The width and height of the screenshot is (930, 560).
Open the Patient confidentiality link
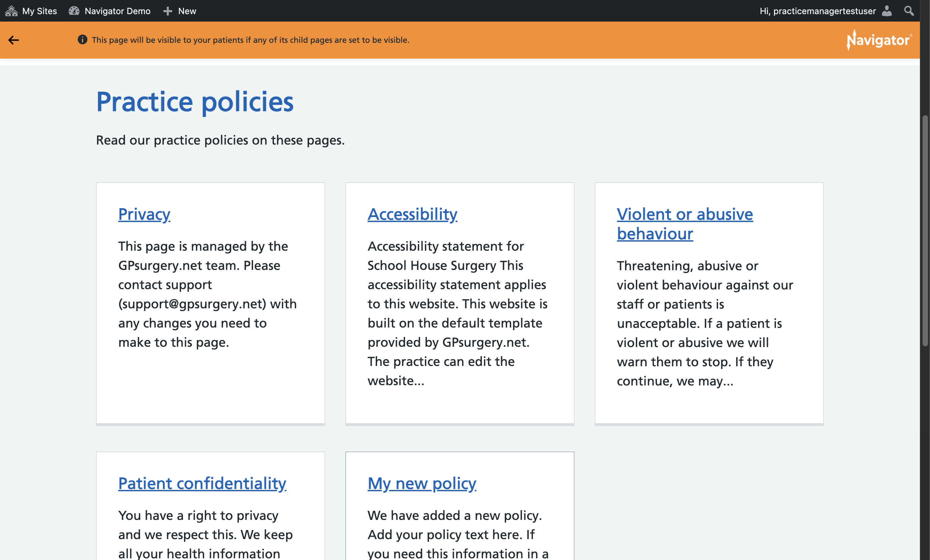(x=202, y=484)
